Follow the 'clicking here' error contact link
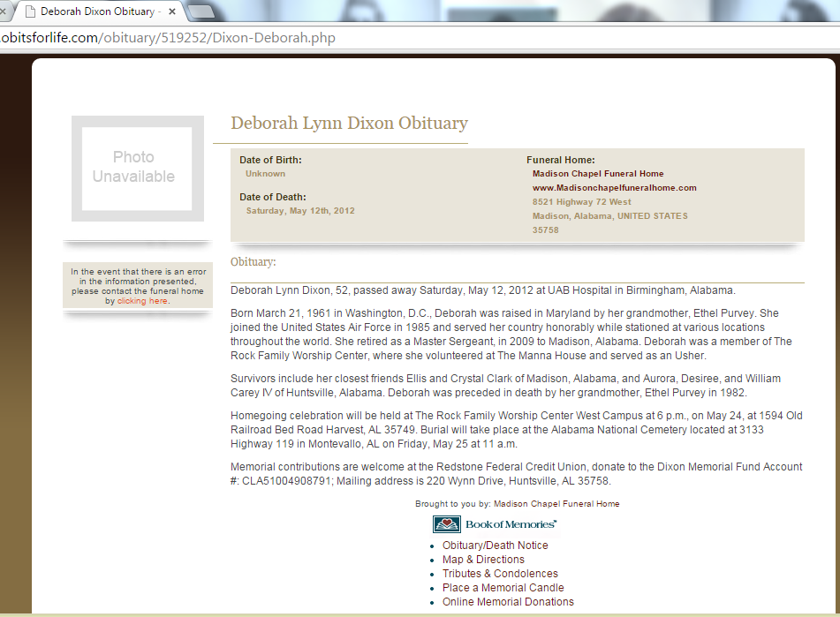The image size is (840, 617). tap(142, 301)
